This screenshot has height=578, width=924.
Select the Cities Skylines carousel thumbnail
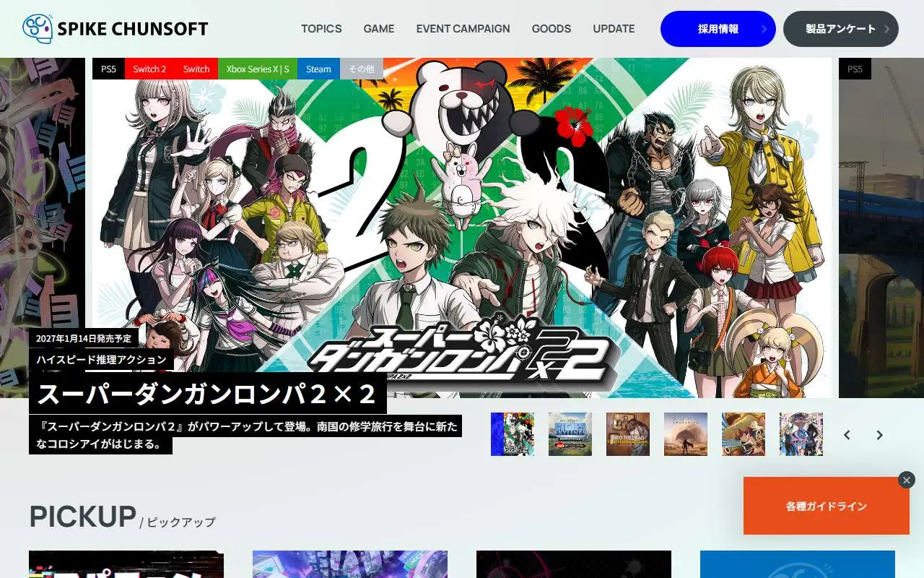coord(570,434)
